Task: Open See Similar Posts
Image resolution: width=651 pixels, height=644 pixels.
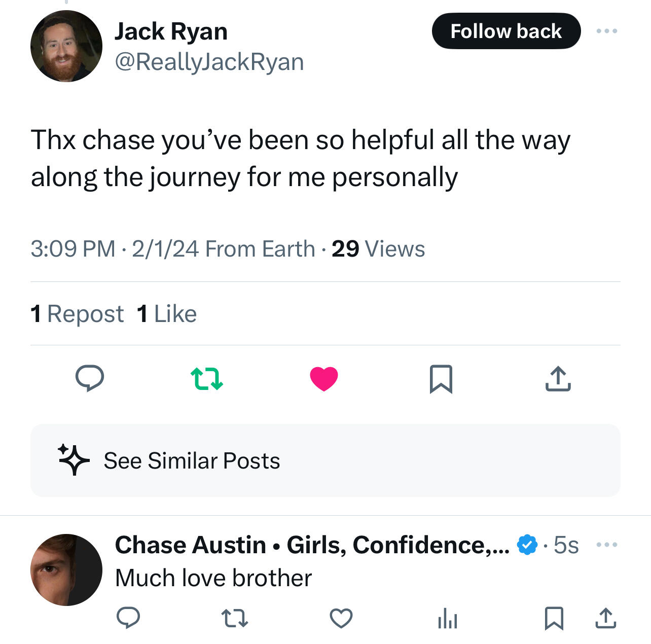Action: coord(192,461)
